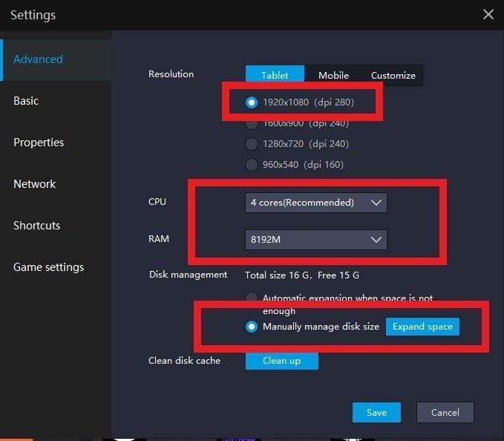This screenshot has height=441, width=504.
Task: Select 1920x1080 (dpi 280) resolution
Action: (252, 102)
